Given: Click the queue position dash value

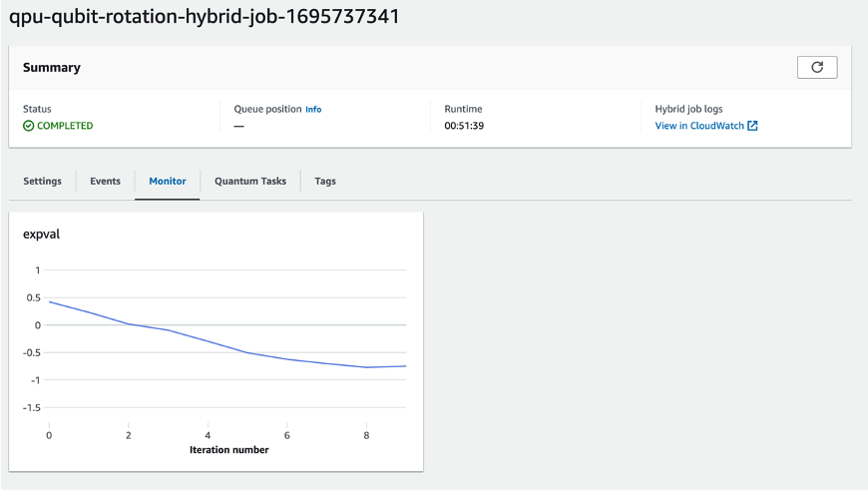Looking at the screenshot, I should pyautogui.click(x=238, y=126).
